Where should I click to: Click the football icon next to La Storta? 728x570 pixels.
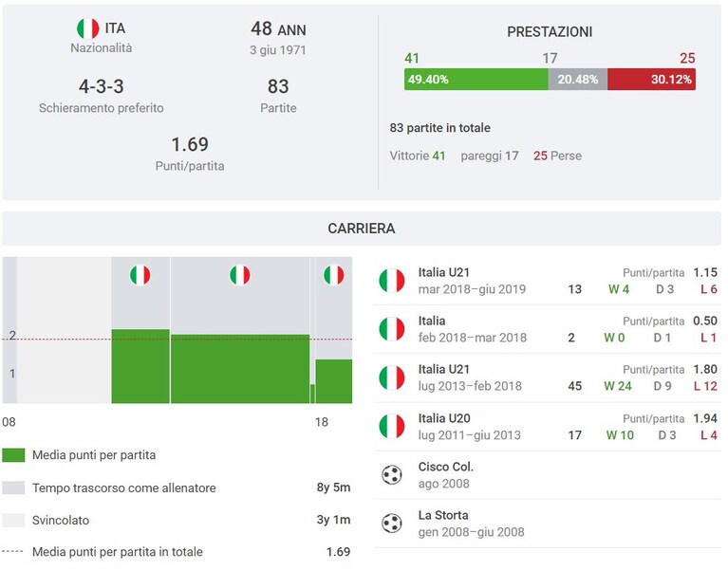click(392, 524)
